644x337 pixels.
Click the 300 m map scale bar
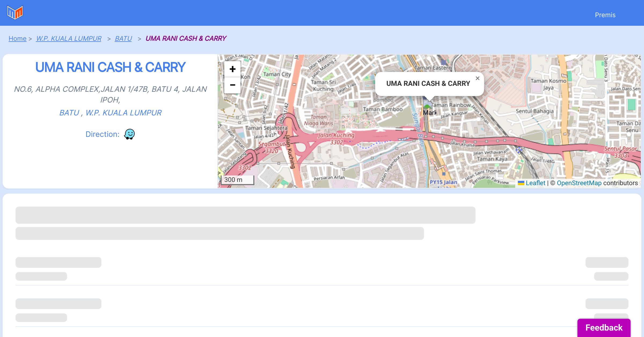[x=237, y=180]
